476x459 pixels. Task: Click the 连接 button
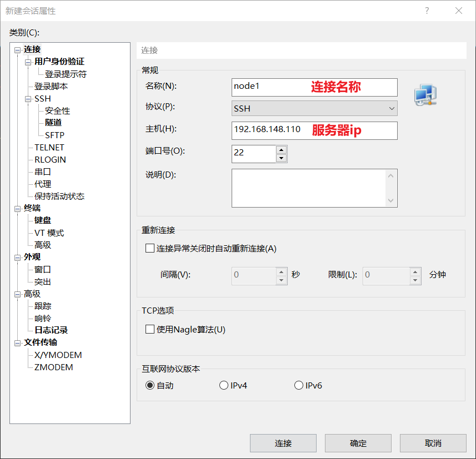click(283, 443)
